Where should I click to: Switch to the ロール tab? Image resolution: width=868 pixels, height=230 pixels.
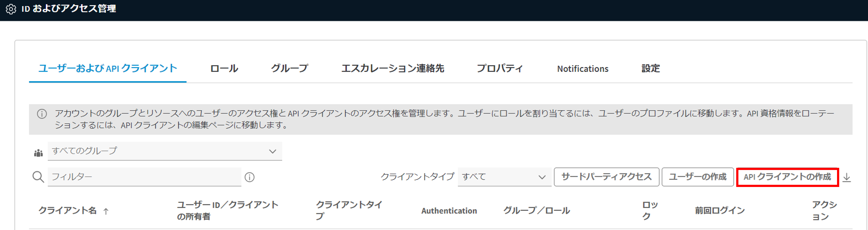224,69
